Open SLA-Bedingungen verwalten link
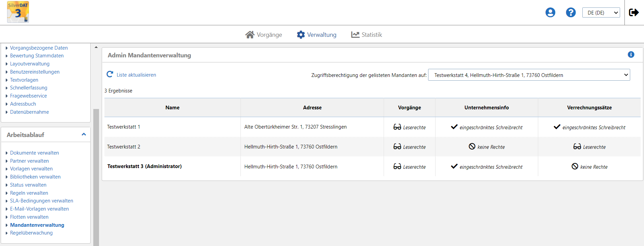Screen dimensions: 644x246 pos(41,201)
